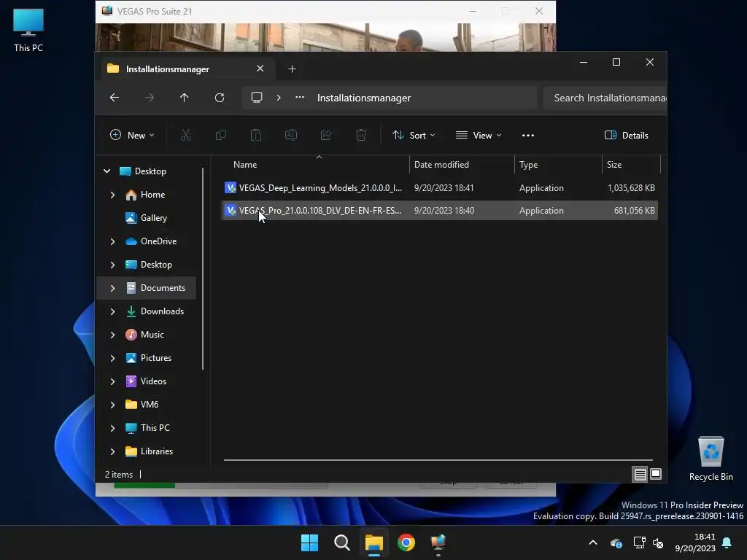Open Libraries in the navigation pane

pos(156,451)
